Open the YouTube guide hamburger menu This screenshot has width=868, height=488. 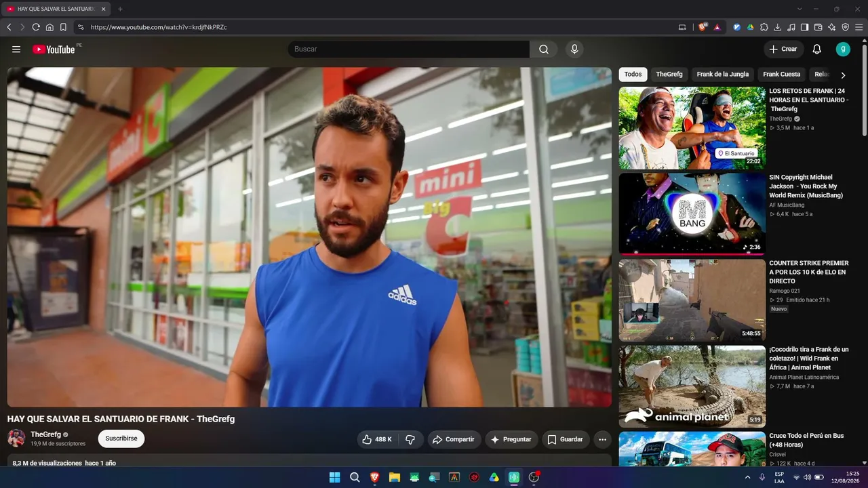pos(16,49)
